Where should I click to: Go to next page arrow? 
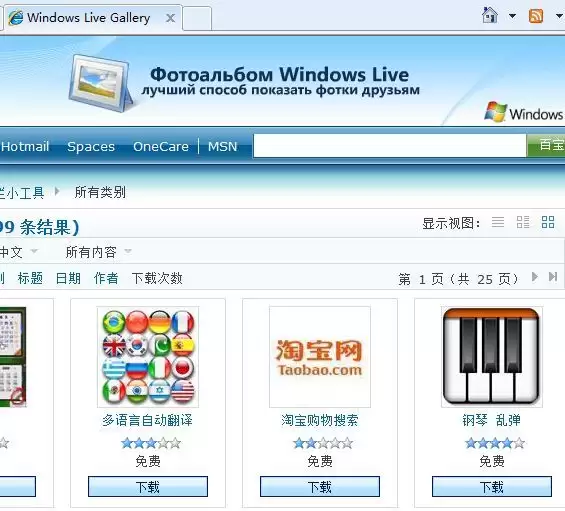[x=535, y=277]
